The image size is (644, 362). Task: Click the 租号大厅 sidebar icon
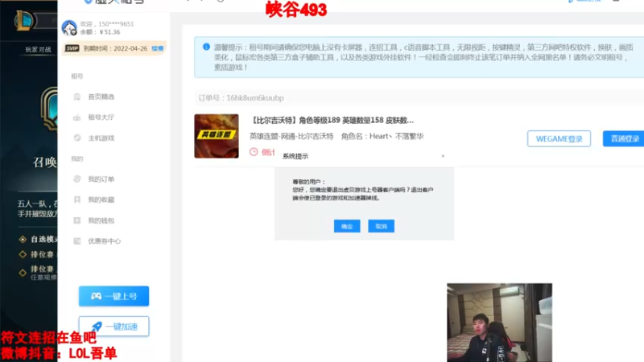(x=76, y=117)
